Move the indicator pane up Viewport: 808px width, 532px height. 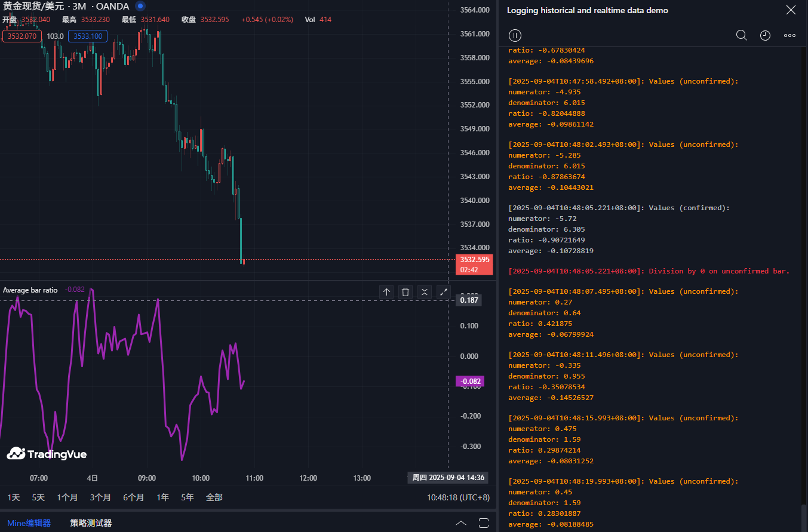coord(386,292)
